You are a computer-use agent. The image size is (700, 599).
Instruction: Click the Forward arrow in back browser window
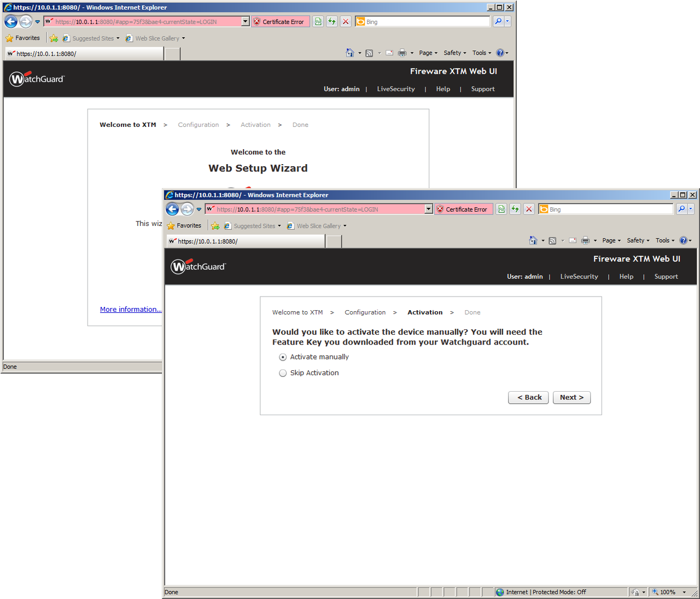[26, 21]
